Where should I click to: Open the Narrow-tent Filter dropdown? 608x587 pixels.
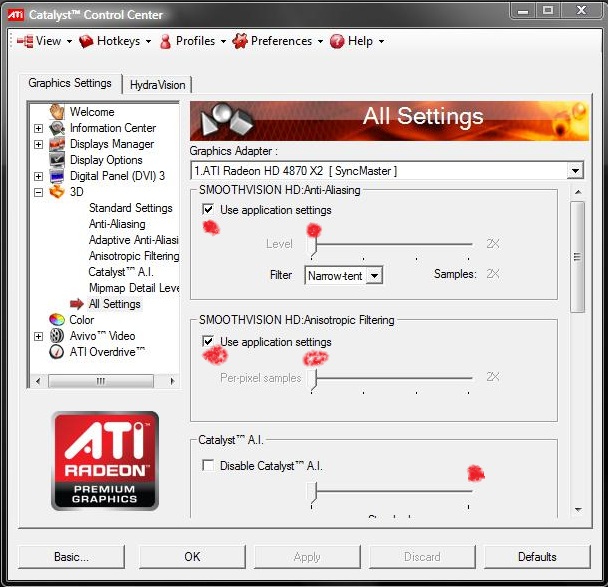point(374,276)
